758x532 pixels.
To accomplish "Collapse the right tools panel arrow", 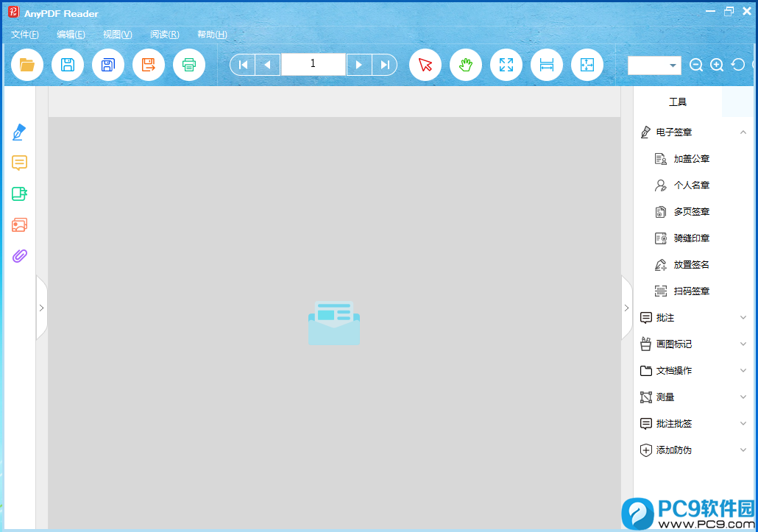I will pos(626,308).
